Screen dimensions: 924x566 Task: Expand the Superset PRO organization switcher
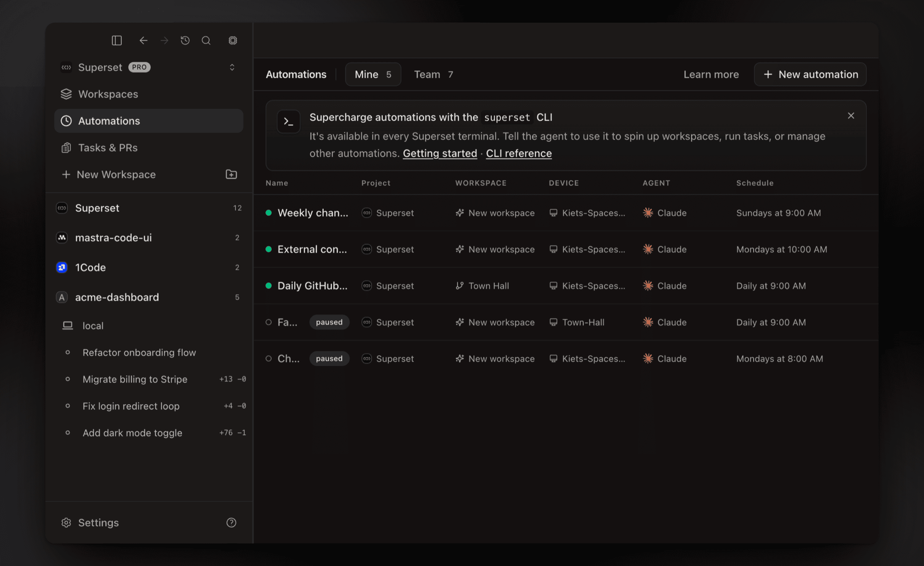click(149, 67)
